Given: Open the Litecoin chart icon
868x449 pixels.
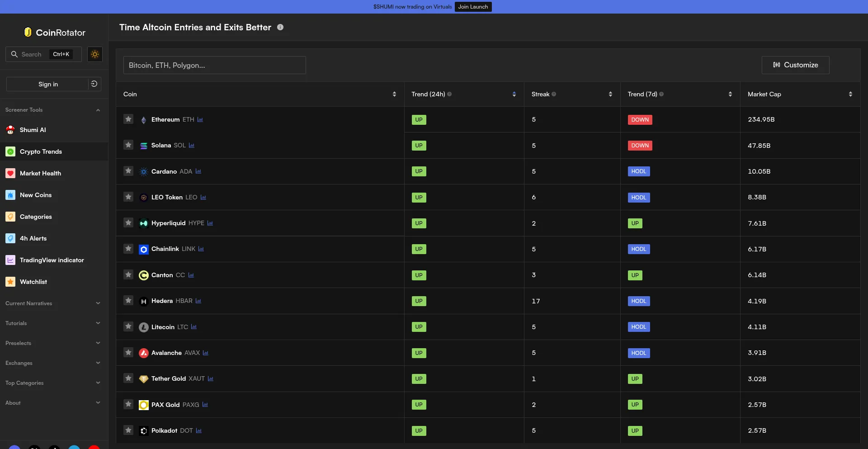Looking at the screenshot, I should 194,327.
